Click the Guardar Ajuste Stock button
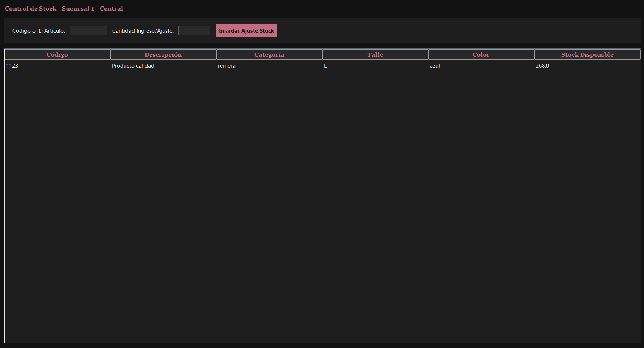This screenshot has height=348, width=644. [x=246, y=31]
